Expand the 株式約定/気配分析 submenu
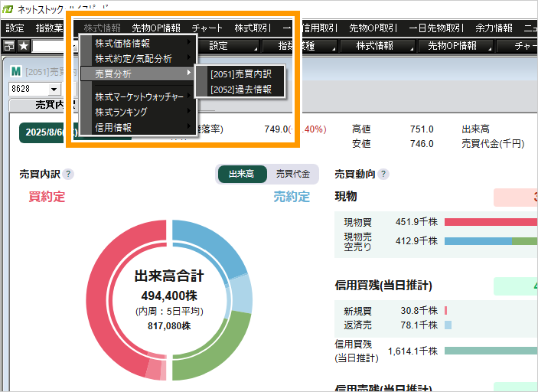The width and height of the screenshot is (538, 392). tap(139, 59)
